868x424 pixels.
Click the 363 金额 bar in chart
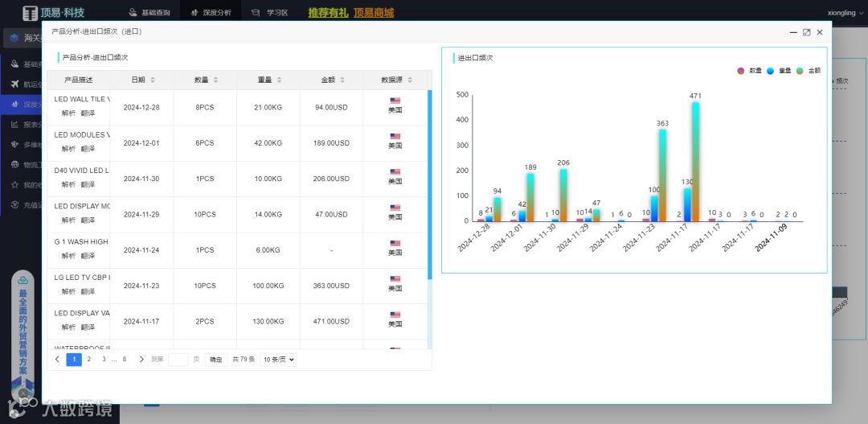click(x=662, y=175)
